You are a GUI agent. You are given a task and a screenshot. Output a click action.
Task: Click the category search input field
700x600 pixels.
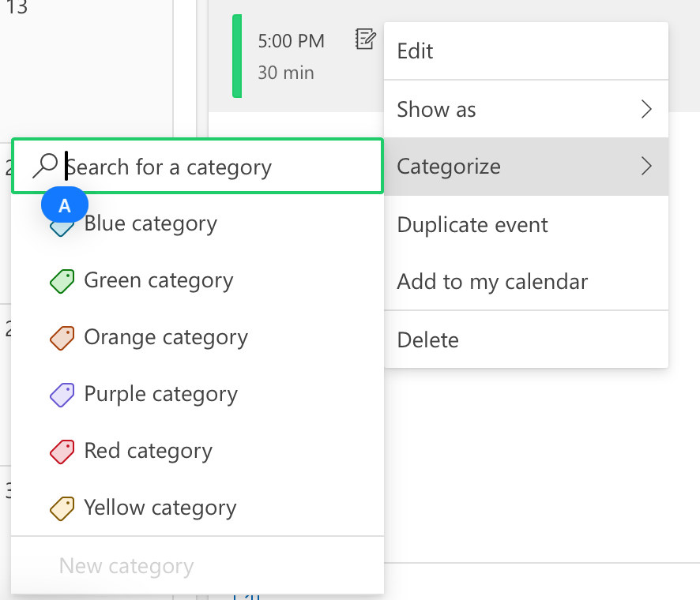[198, 166]
